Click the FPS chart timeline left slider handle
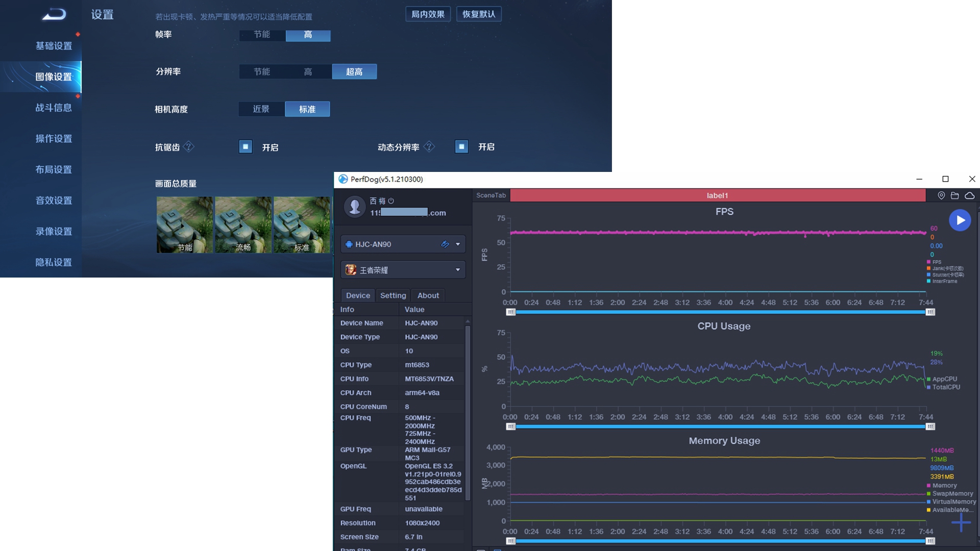This screenshot has height=551, width=980. (x=511, y=312)
